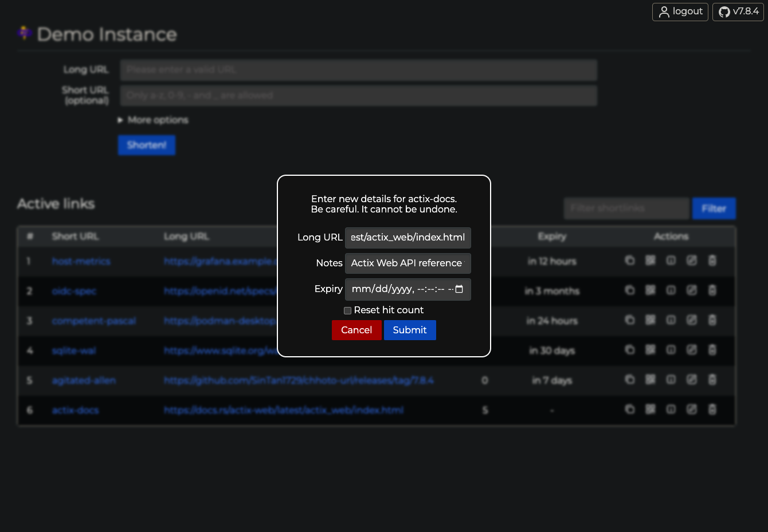Show QR code for actix-docs link
Viewport: 768px width, 532px height.
651,409
